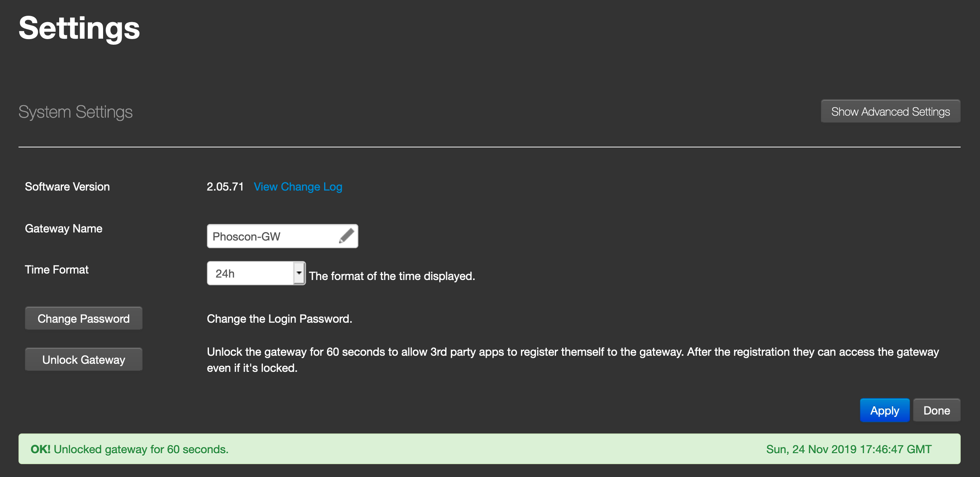Click the System Settings section heading
980x477 pixels.
[x=76, y=112]
